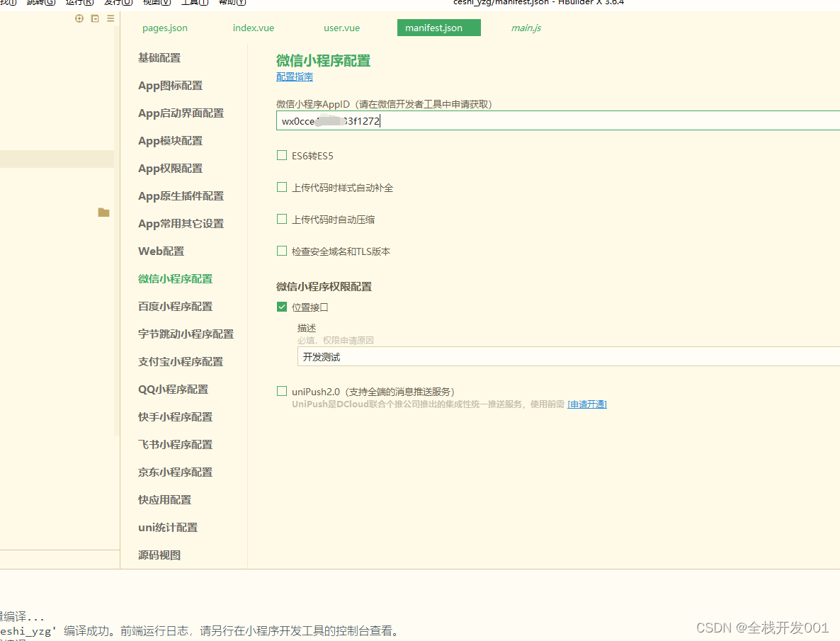This screenshot has width=840, height=641.
Task: Open the 配置指南 link
Action: pos(294,76)
